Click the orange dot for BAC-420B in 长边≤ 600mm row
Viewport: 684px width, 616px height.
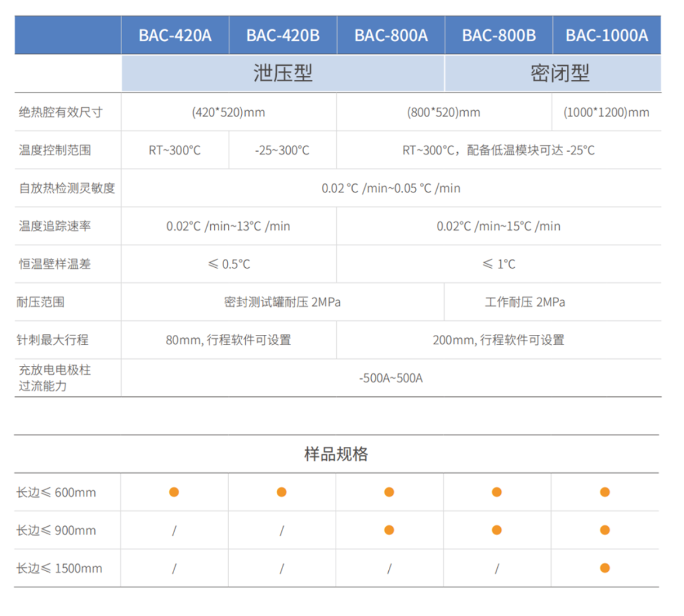(x=282, y=492)
